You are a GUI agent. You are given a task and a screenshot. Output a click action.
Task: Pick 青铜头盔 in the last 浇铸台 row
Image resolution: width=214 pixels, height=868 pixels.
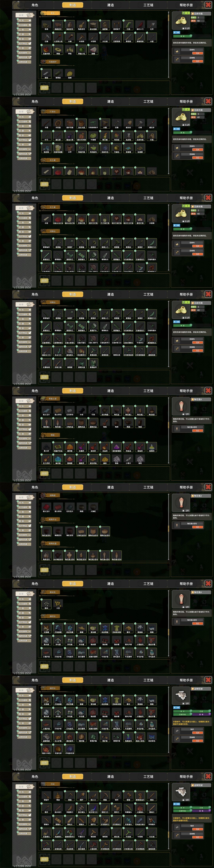[x=81, y=363]
